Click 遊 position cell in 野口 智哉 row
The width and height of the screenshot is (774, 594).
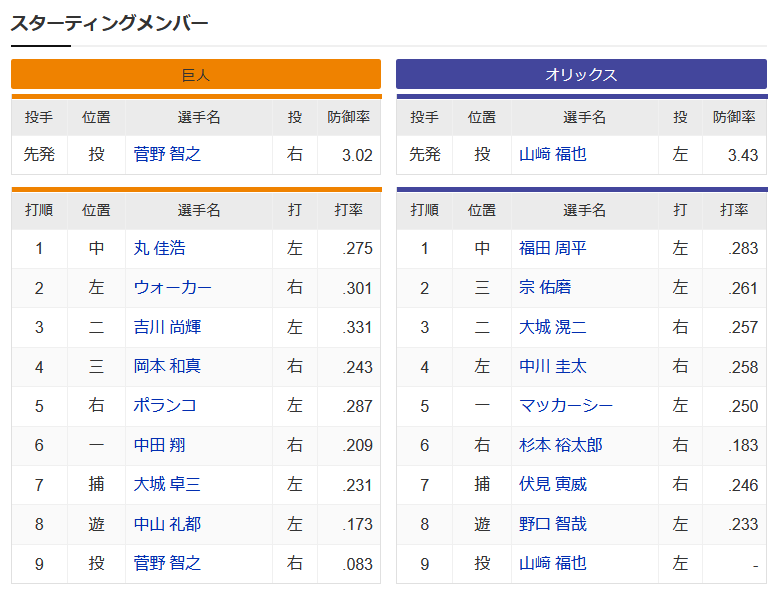[x=482, y=524]
